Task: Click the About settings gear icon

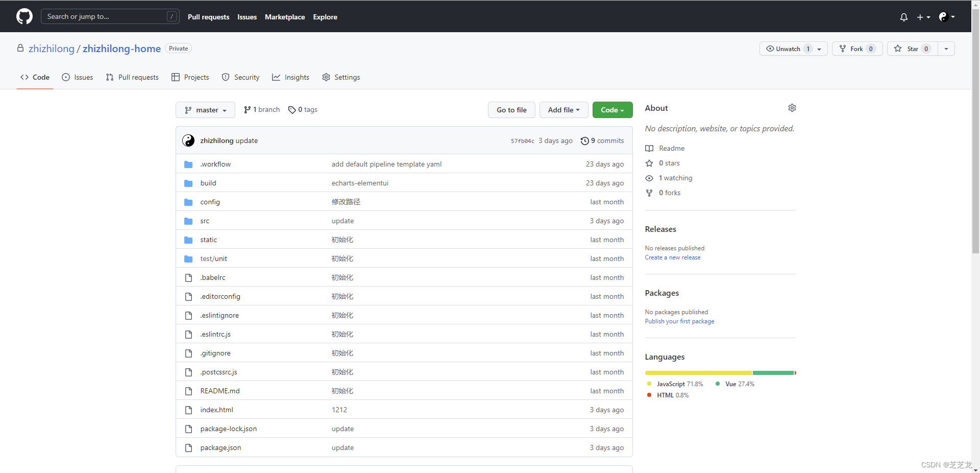Action: point(792,108)
